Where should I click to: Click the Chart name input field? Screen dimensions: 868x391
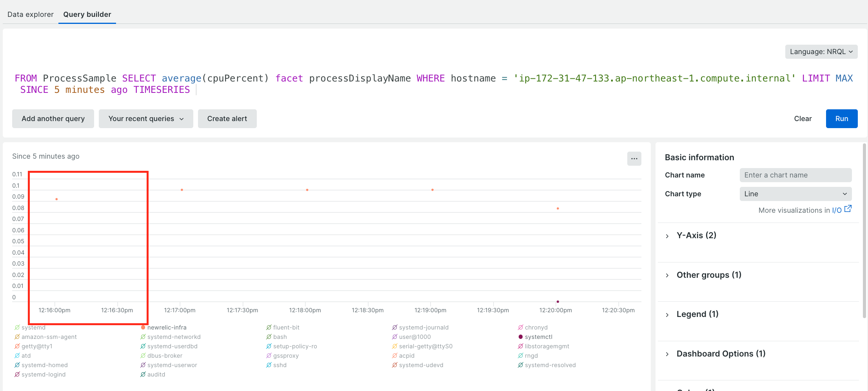click(x=795, y=175)
